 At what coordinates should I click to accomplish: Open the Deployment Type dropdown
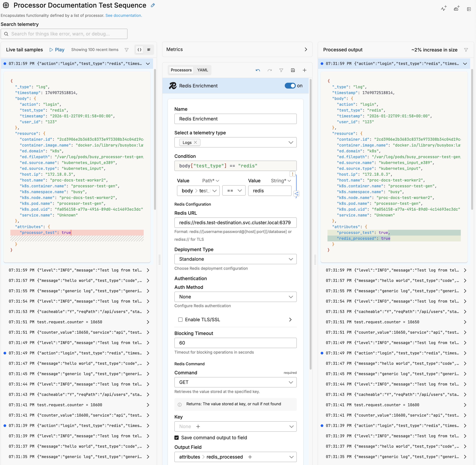(x=235, y=259)
